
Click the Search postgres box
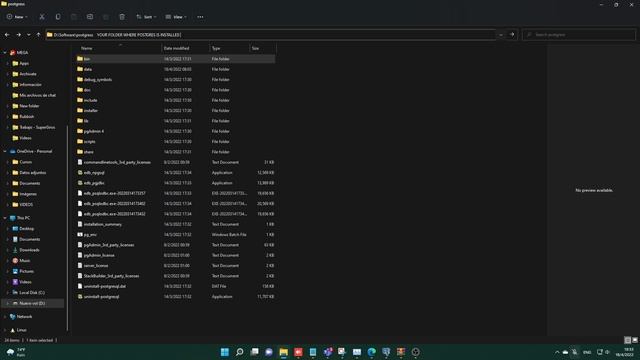[x=579, y=35]
